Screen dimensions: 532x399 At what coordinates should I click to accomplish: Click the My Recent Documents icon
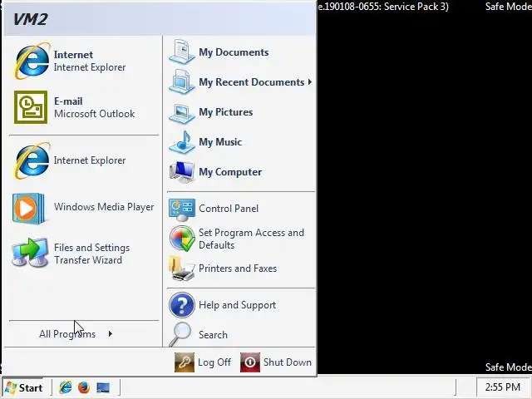coord(182,81)
